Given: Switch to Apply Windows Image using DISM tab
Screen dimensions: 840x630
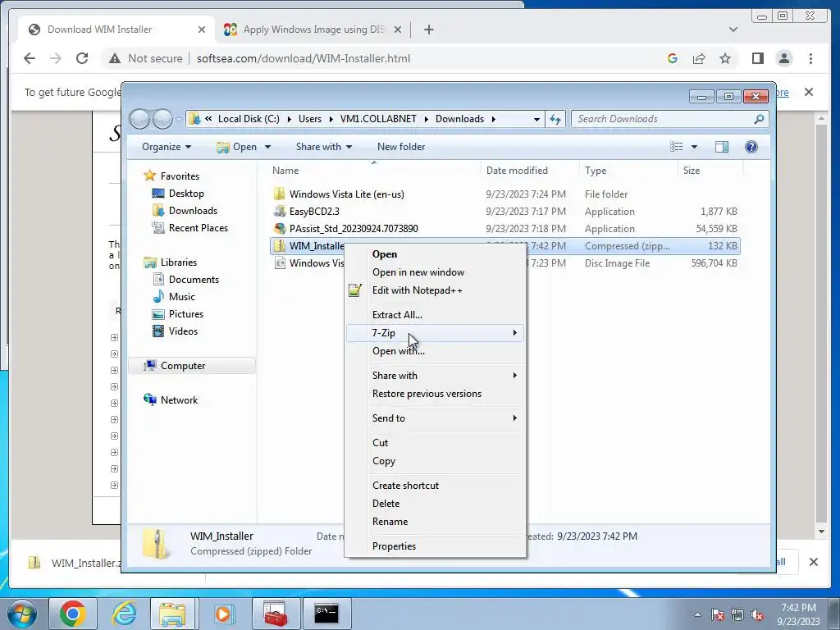Looking at the screenshot, I should (313, 30).
